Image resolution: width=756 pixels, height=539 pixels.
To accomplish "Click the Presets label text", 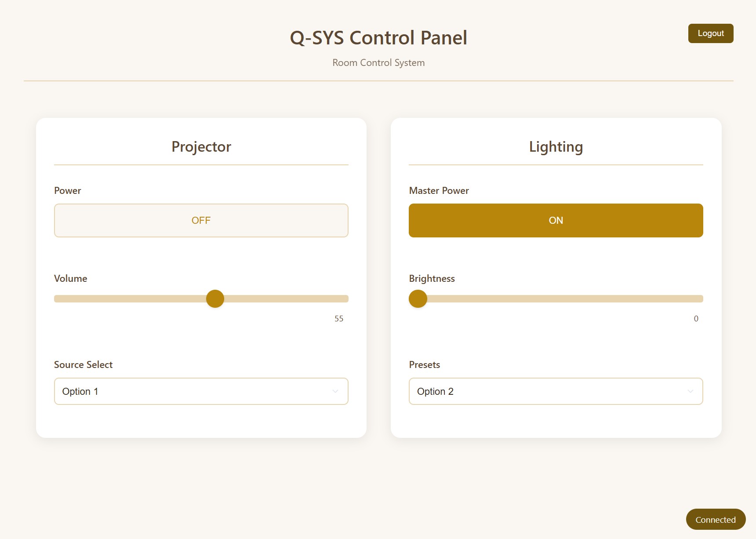I will [424, 365].
